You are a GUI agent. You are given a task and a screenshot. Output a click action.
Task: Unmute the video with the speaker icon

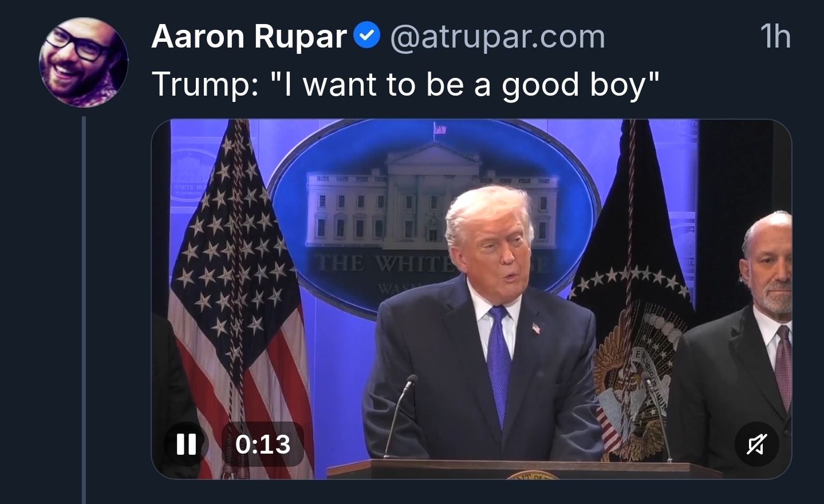(756, 444)
